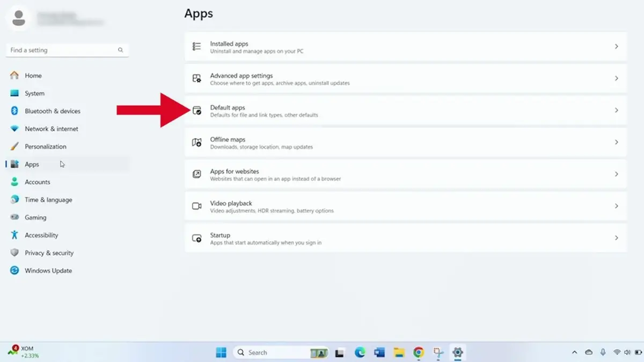Viewport: 644px width, 362px height.
Task: Open File Explorer from taskbar
Action: (399, 352)
